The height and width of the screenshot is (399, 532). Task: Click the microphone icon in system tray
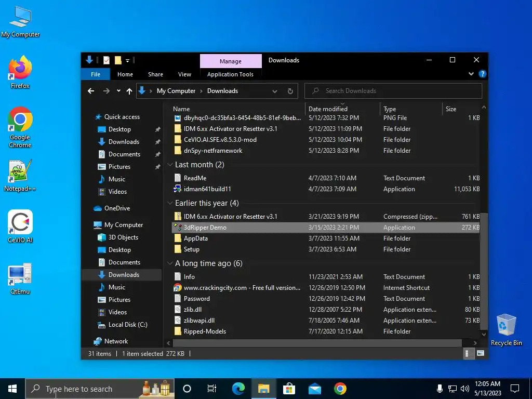pyautogui.click(x=440, y=389)
